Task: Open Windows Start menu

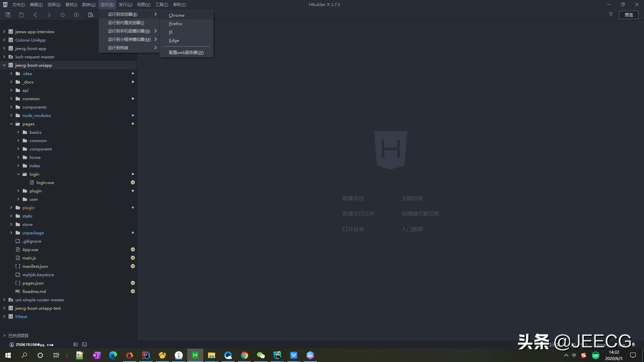Action: coord(8,355)
